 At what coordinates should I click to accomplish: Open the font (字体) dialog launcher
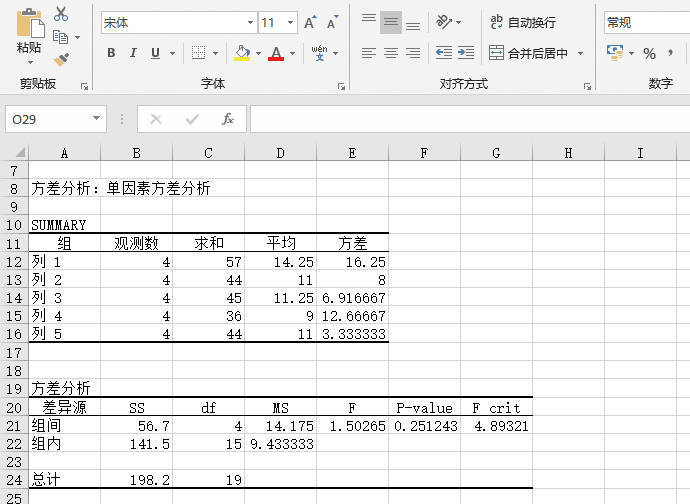point(341,87)
